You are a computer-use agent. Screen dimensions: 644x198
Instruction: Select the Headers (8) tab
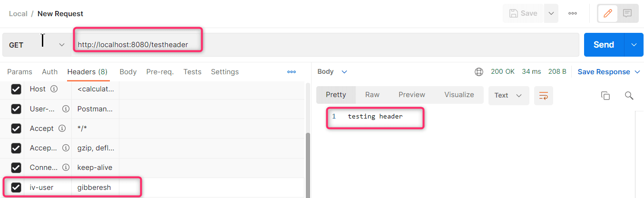88,72
